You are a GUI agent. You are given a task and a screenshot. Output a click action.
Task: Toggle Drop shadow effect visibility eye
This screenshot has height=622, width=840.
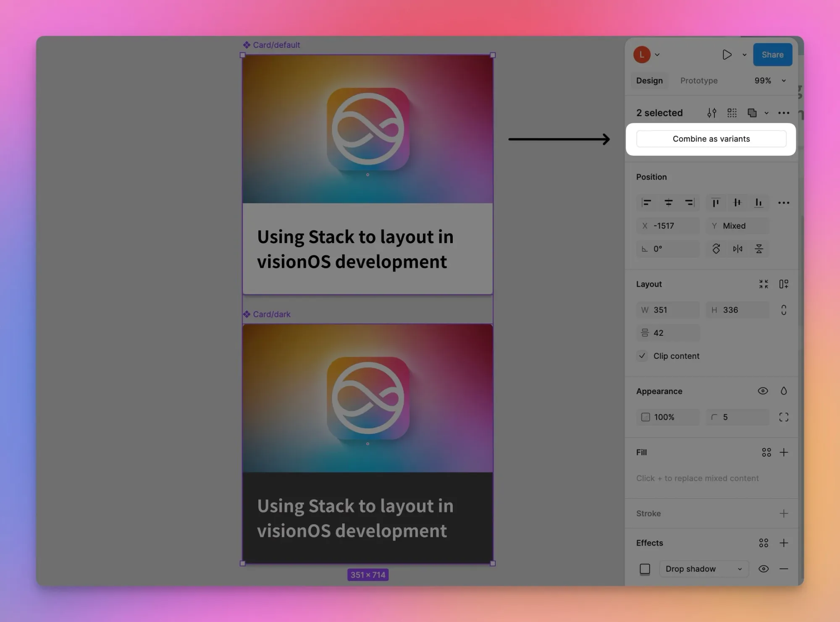pos(764,569)
